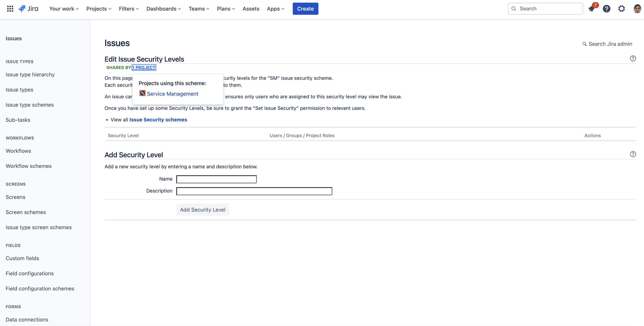
Task: Open the Assets menu item
Action: tap(251, 9)
